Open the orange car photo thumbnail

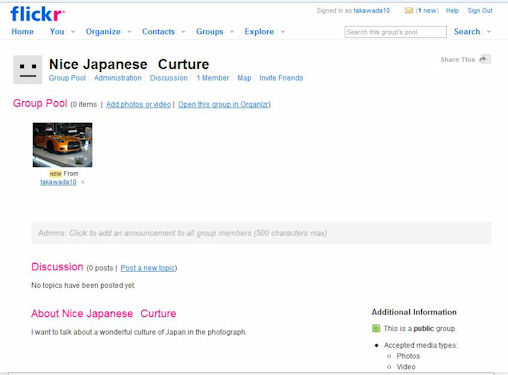[62, 145]
